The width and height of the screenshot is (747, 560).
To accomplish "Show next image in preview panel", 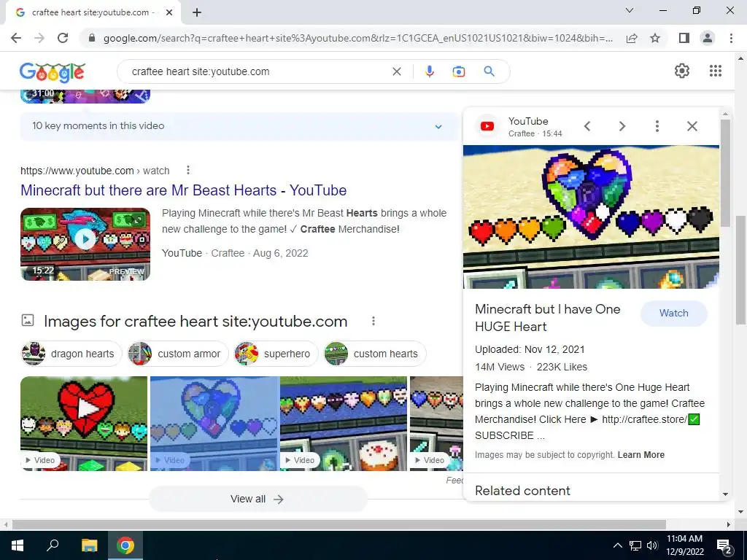I will point(622,126).
